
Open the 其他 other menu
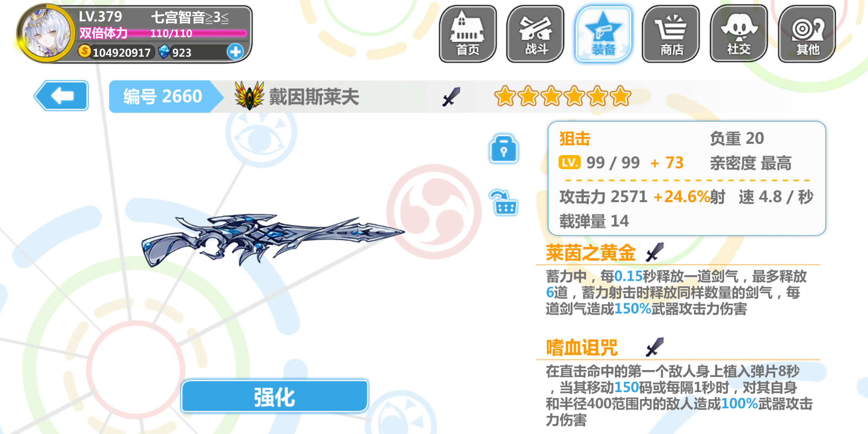807,34
